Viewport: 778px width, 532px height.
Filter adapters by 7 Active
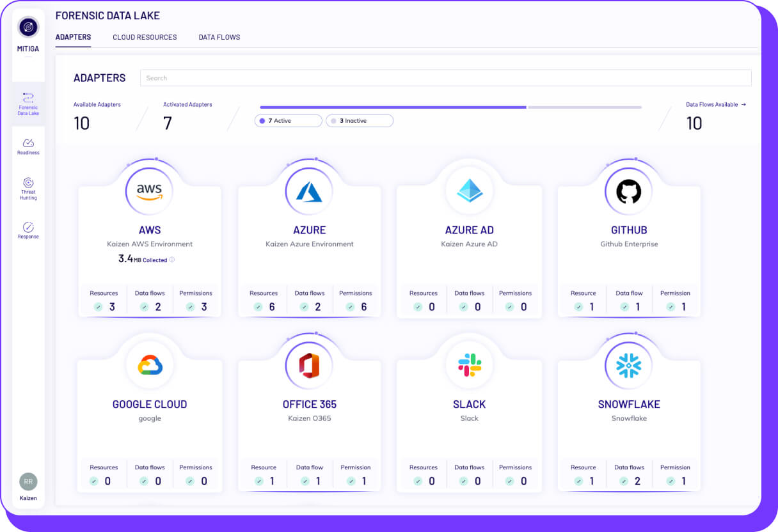(288, 120)
